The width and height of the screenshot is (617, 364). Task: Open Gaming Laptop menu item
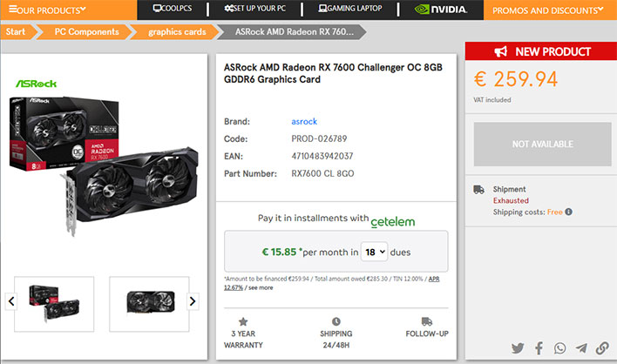(350, 8)
